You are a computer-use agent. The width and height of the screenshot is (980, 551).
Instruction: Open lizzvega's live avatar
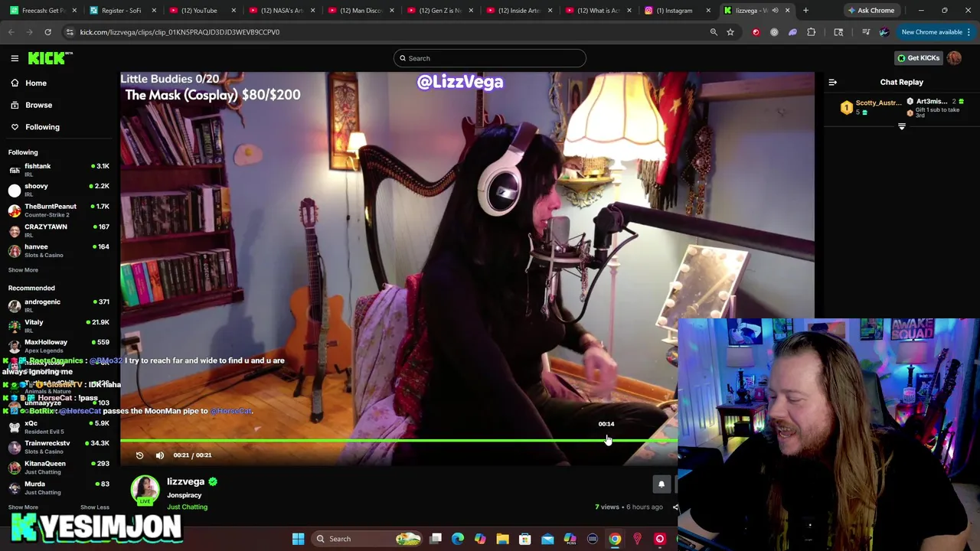tap(145, 490)
